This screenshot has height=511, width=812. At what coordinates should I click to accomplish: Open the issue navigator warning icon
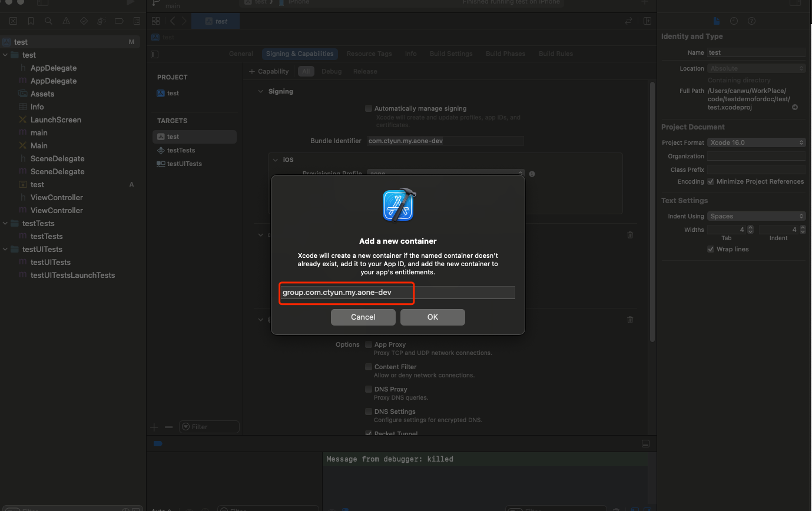66,21
